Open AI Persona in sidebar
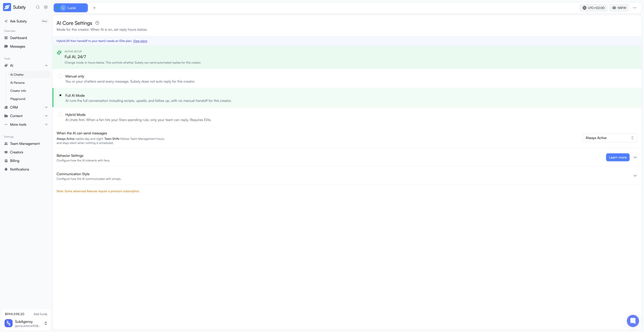Viewport: 644px width, 332px height. coord(29,83)
